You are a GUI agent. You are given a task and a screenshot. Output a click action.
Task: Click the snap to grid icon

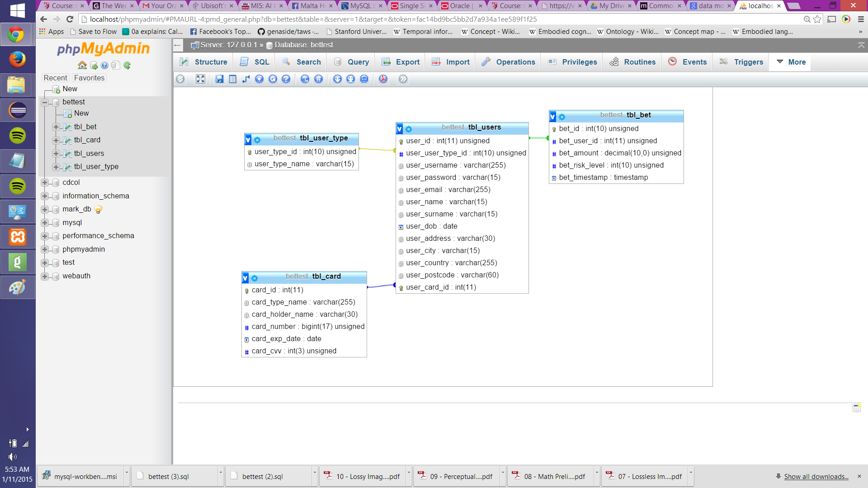(x=318, y=79)
